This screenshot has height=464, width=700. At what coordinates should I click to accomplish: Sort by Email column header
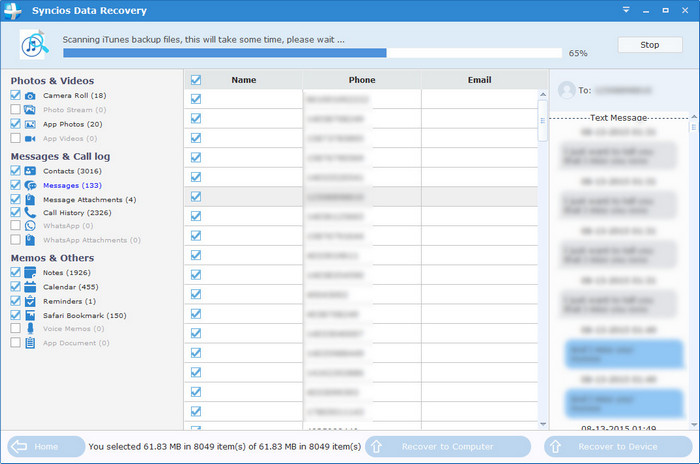(x=479, y=80)
